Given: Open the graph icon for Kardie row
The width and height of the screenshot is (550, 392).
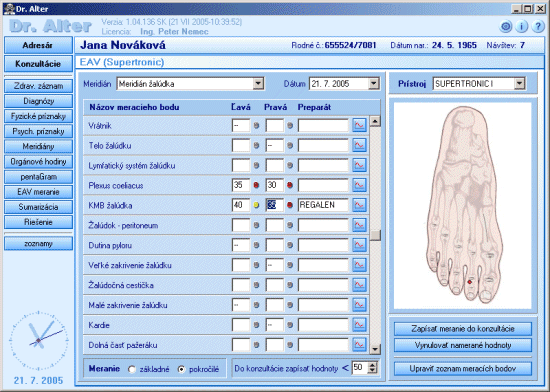Looking at the screenshot, I should [359, 325].
